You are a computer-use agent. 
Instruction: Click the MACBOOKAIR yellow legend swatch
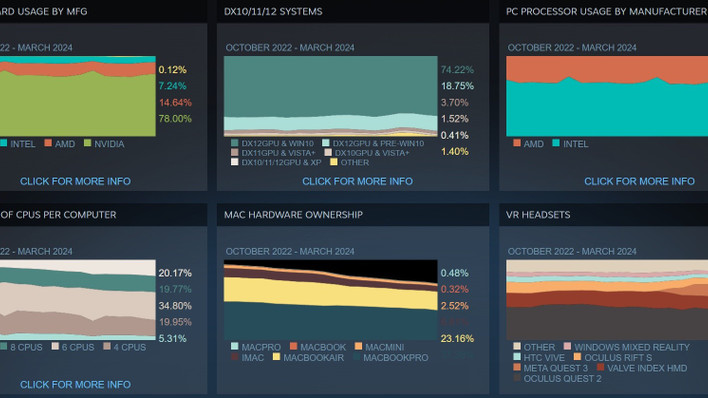pos(276,357)
